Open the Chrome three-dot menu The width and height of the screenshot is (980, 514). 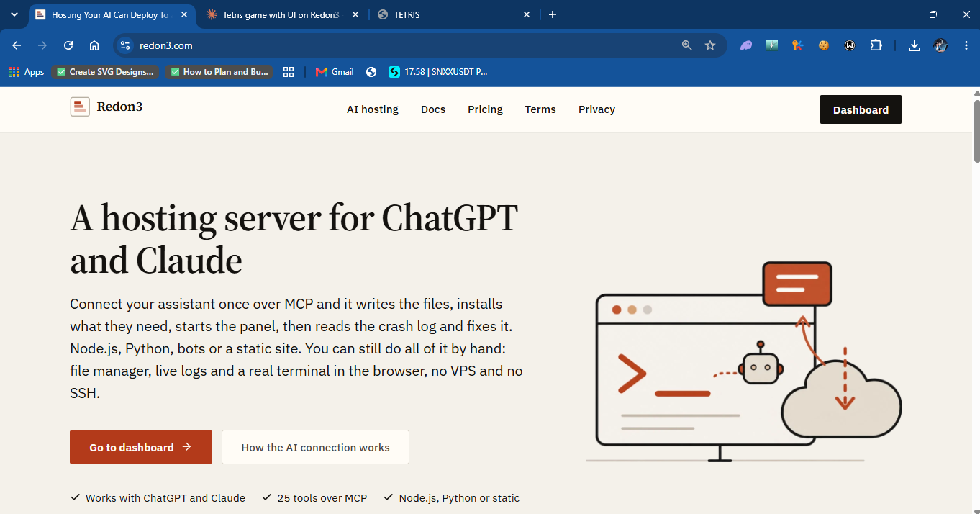pyautogui.click(x=966, y=45)
